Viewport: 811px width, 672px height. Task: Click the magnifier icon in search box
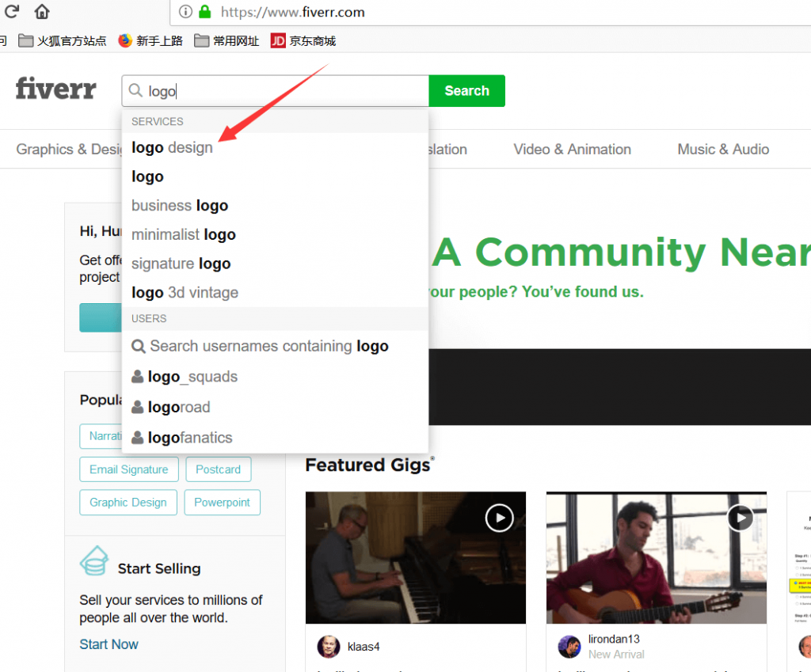pos(135,90)
